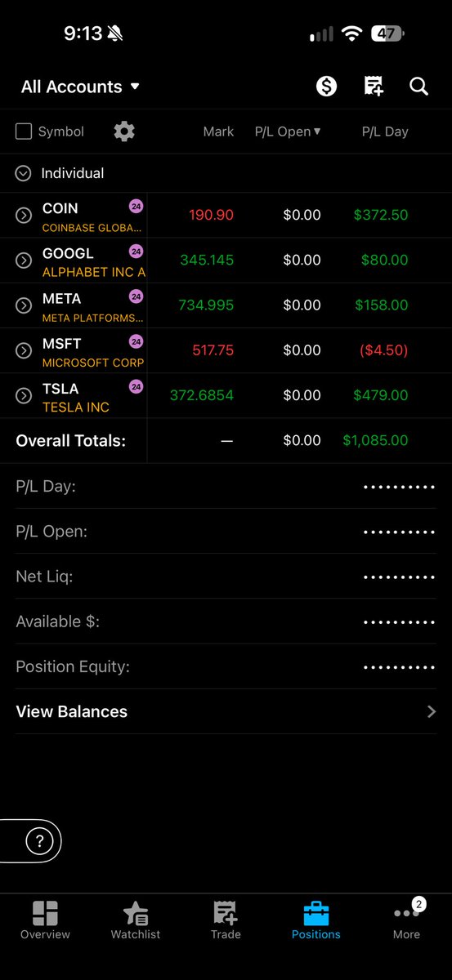452x980 pixels.
Task: Open the More tab with badge
Action: pyautogui.click(x=406, y=920)
